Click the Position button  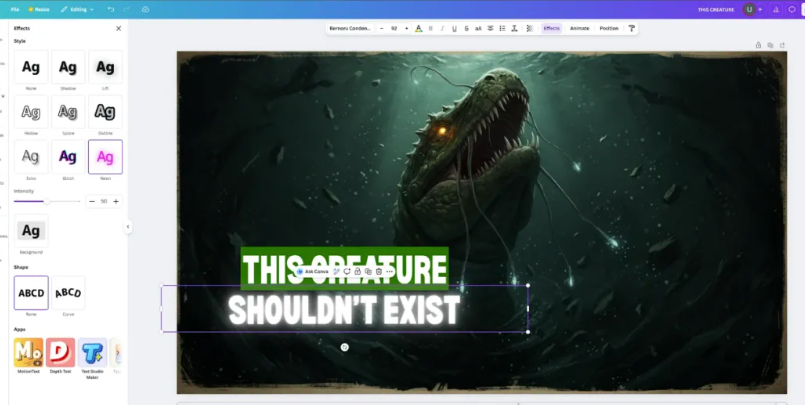tap(609, 28)
